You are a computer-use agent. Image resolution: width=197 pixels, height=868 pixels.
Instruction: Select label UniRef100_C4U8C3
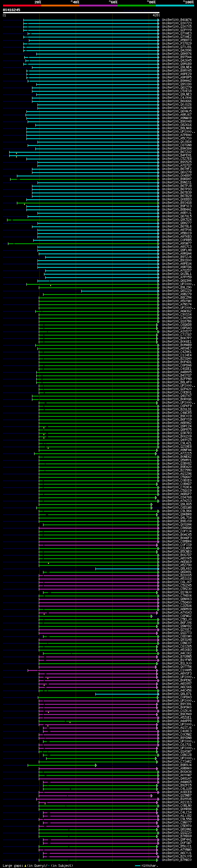click(x=177, y=731)
